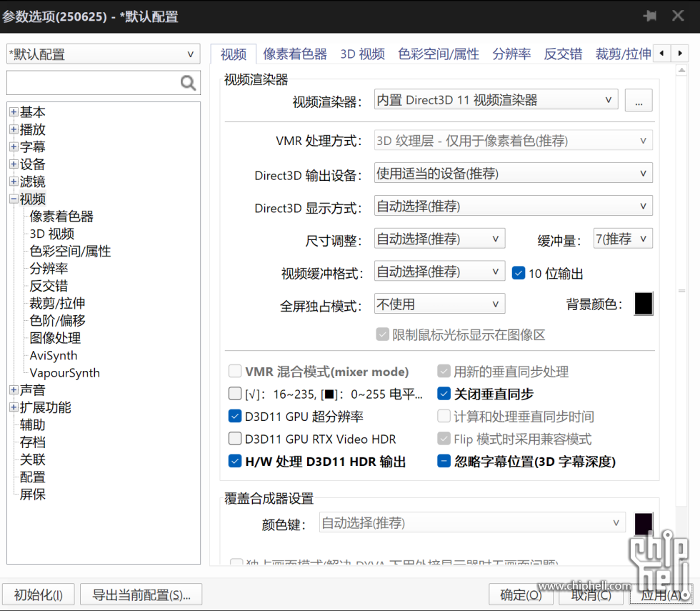Click the 初始化(I) button
The height and width of the screenshot is (611, 700).
coord(39,595)
